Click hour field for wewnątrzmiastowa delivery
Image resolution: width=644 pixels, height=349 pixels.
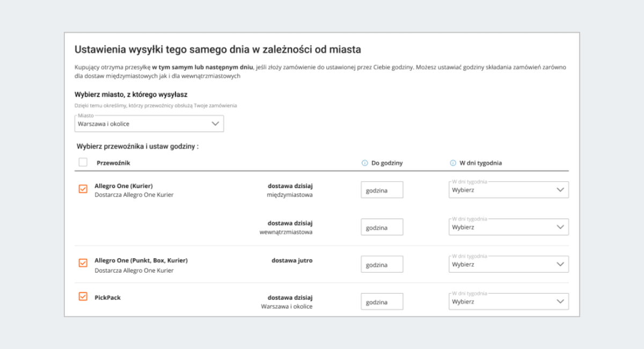(x=382, y=228)
